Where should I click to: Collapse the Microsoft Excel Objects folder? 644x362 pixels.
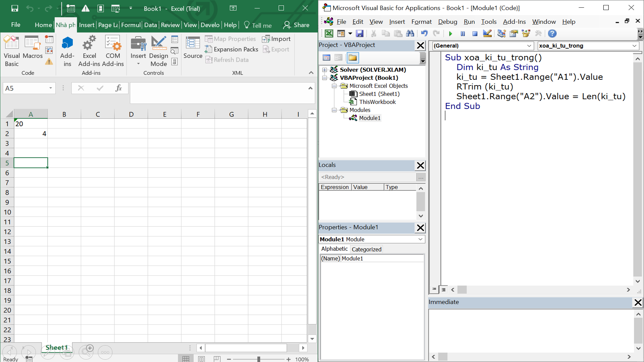click(x=334, y=86)
